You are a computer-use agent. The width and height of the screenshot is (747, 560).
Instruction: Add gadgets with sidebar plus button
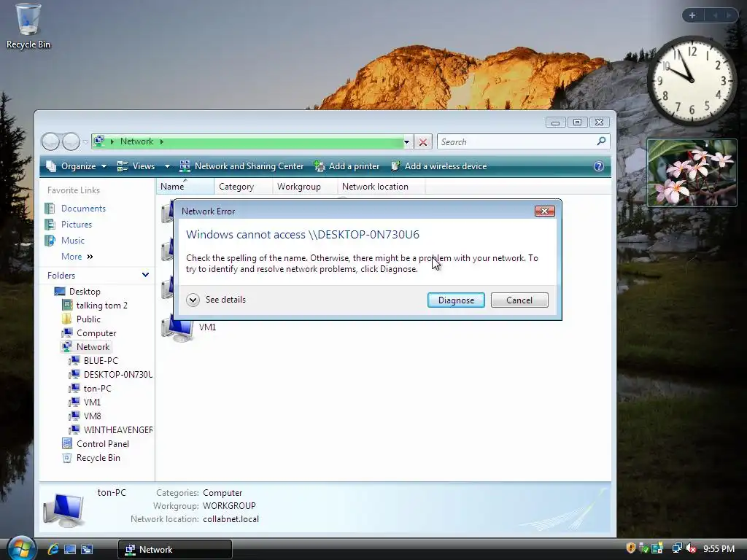tap(692, 15)
